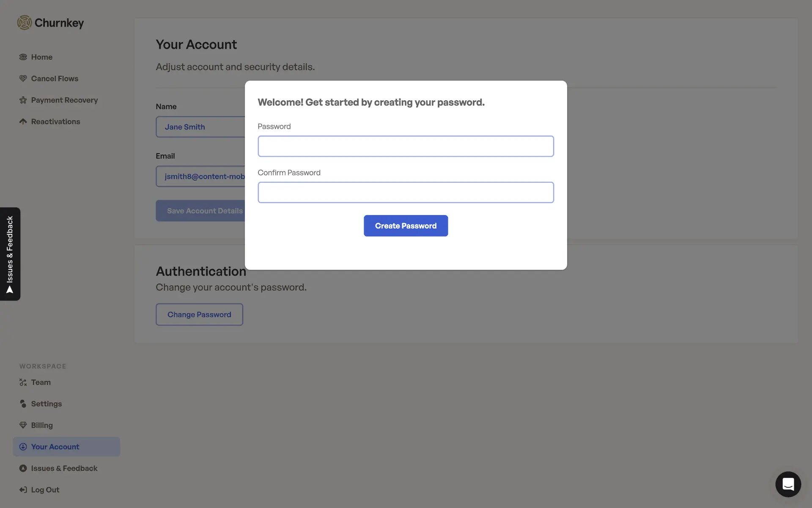
Task: Click the Reactivations arrow icon
Action: (23, 122)
